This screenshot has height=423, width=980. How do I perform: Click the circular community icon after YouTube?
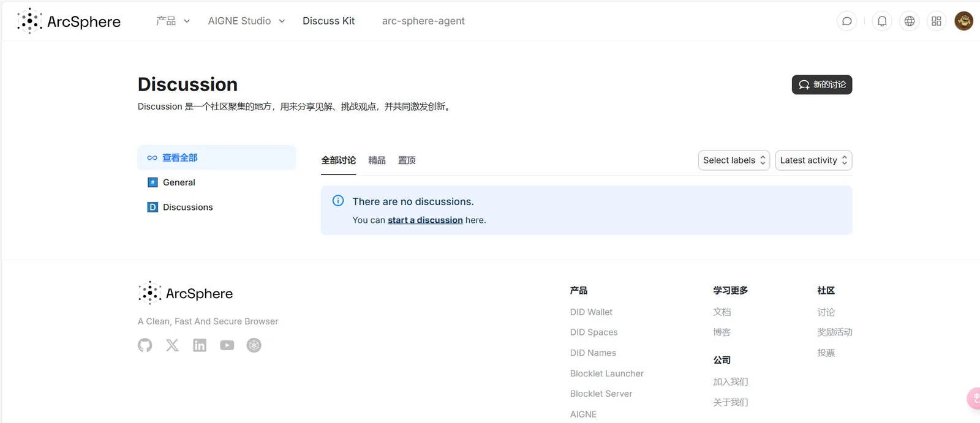pyautogui.click(x=254, y=345)
